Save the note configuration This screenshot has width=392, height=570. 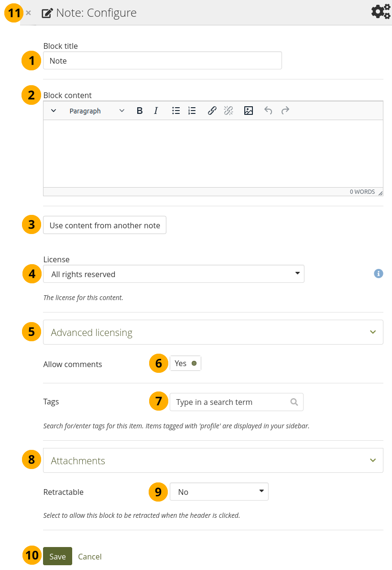tap(57, 557)
